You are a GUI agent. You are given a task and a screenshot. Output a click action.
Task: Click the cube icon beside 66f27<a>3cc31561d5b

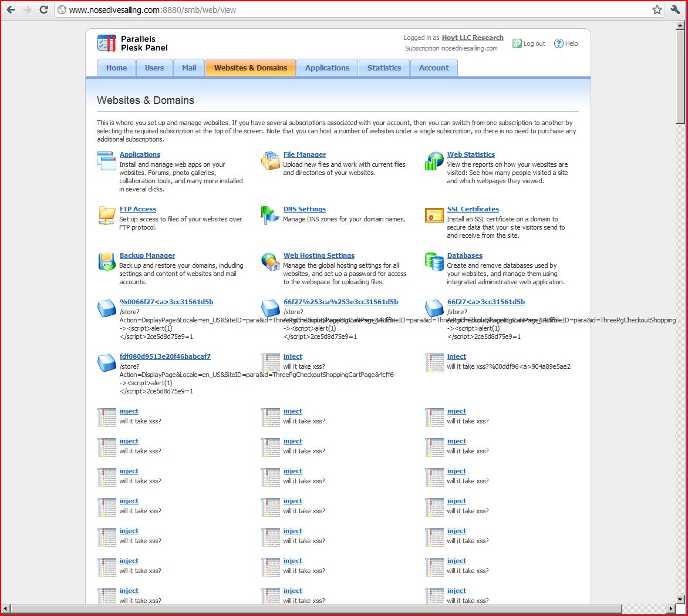click(434, 308)
